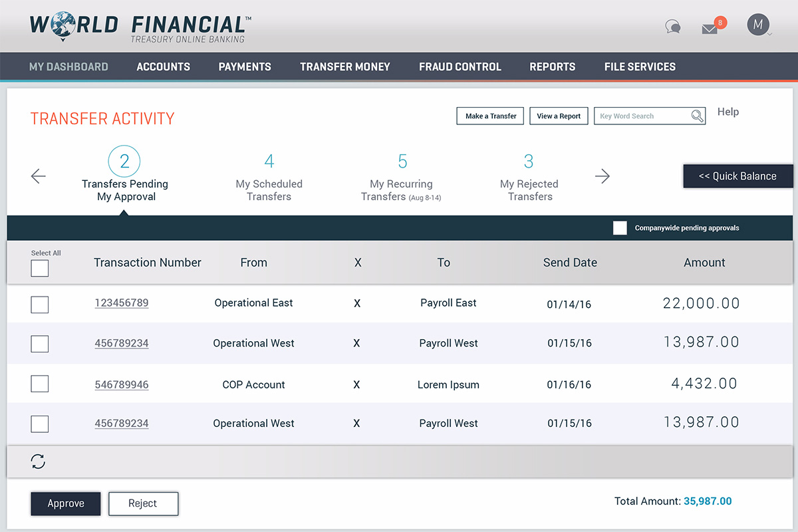Go to next transfer category with right arrow
Viewport: 798px width, 532px height.
coord(602,176)
